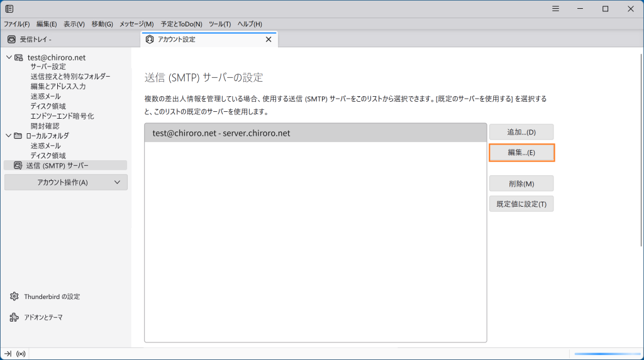The width and height of the screenshot is (644, 360).
Task: Open the Thunderbird hamburger app menu
Action: click(x=555, y=9)
